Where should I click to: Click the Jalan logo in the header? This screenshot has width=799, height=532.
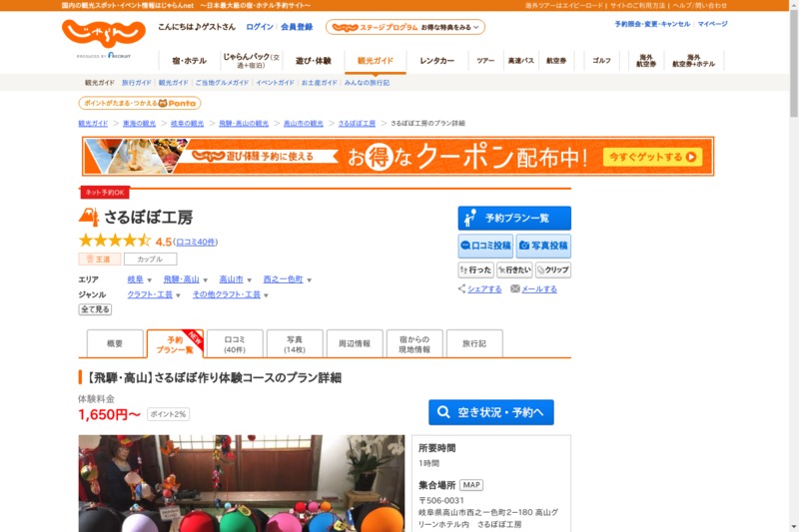[103, 36]
